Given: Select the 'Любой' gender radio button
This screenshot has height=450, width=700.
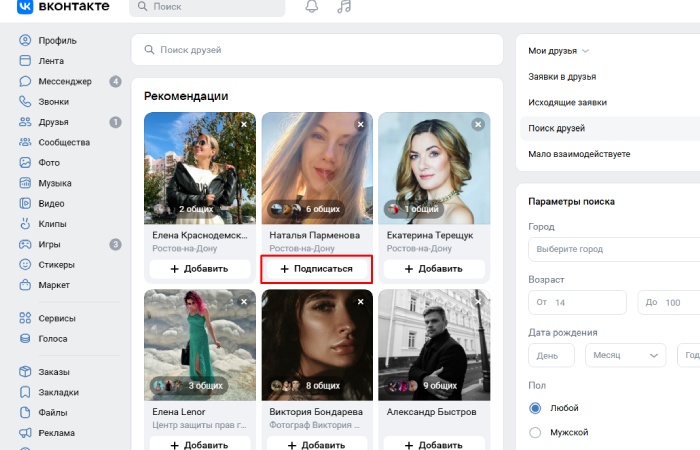Looking at the screenshot, I should (x=535, y=408).
